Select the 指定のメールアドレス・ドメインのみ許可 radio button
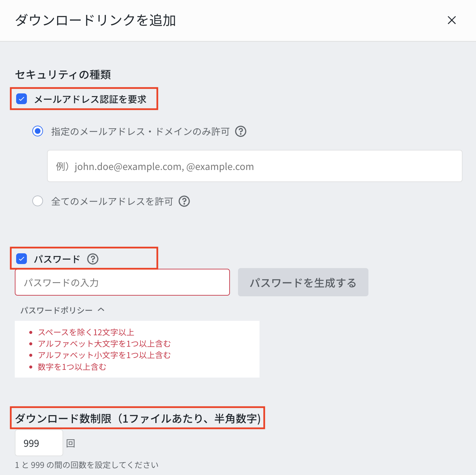 (x=38, y=131)
